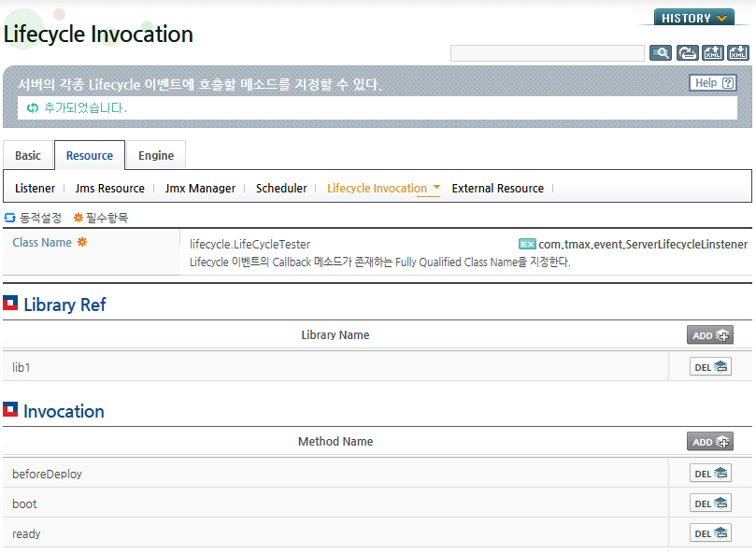Image resolution: width=756 pixels, height=553 pixels.
Task: Click ADD in the Invocation section
Action: click(x=709, y=442)
